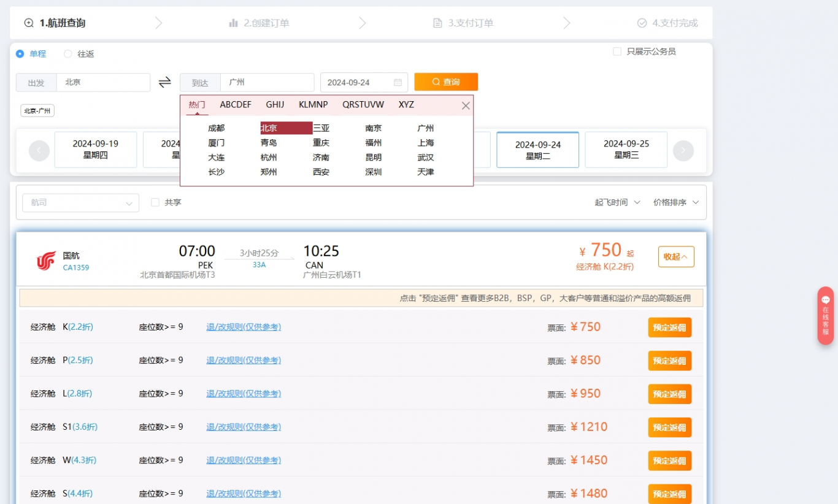This screenshot has width=838, height=504.
Task: Click the previous dates left arrow
Action: pyautogui.click(x=39, y=150)
